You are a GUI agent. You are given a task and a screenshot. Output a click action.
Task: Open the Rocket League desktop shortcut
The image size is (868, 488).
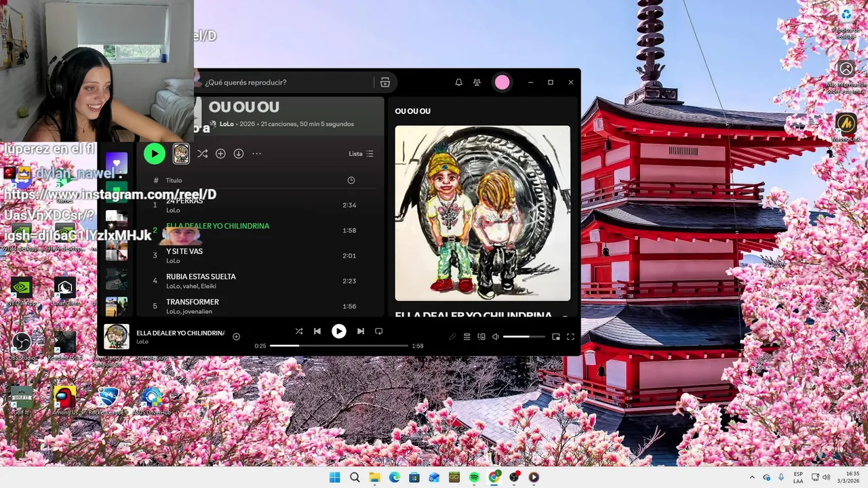pos(108,401)
